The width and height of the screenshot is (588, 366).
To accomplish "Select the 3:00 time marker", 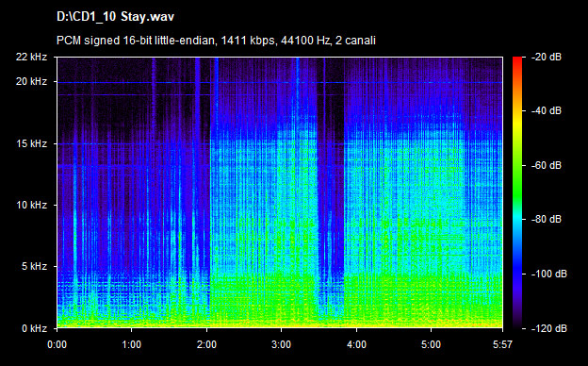I will (281, 344).
